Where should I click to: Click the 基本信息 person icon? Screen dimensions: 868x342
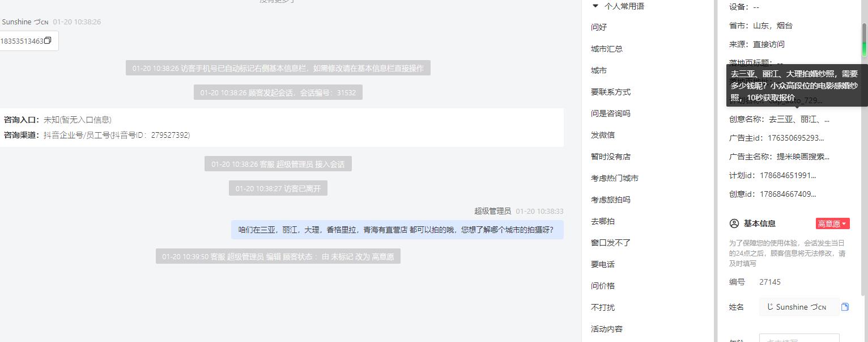pos(734,223)
